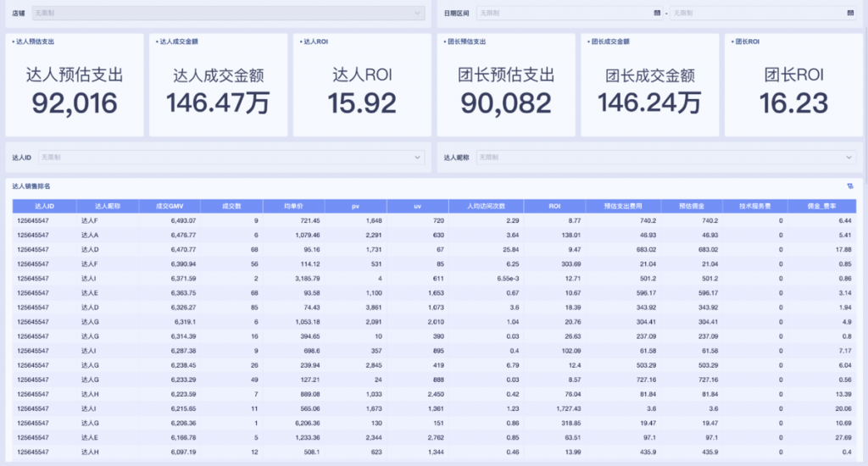868x466 pixels.
Task: Click the 技术服务费 column header
Action: click(754, 206)
